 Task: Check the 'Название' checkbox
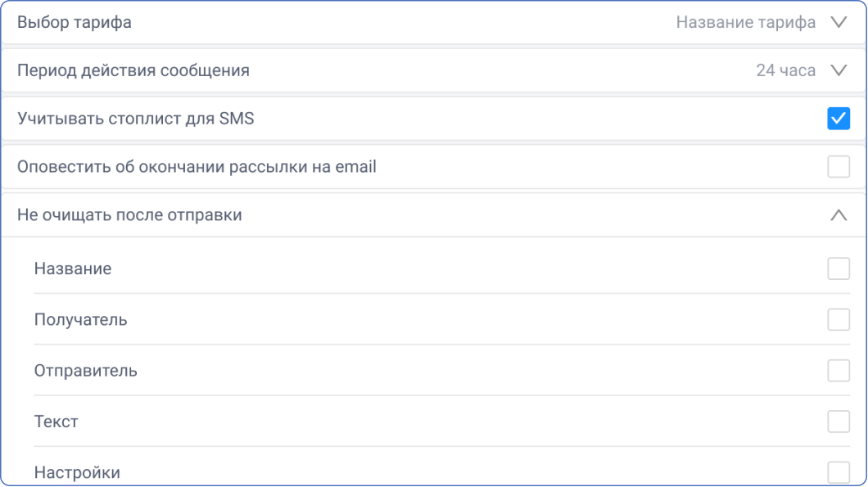click(839, 268)
